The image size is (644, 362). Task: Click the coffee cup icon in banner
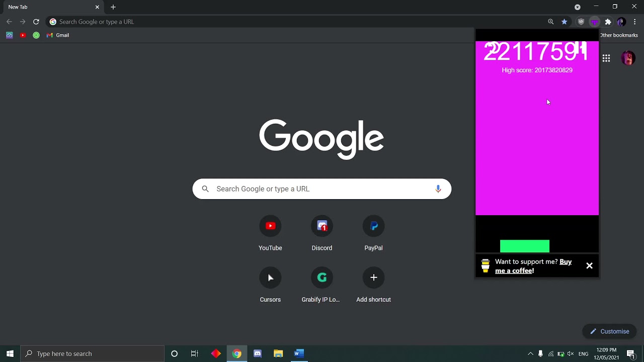485,266
